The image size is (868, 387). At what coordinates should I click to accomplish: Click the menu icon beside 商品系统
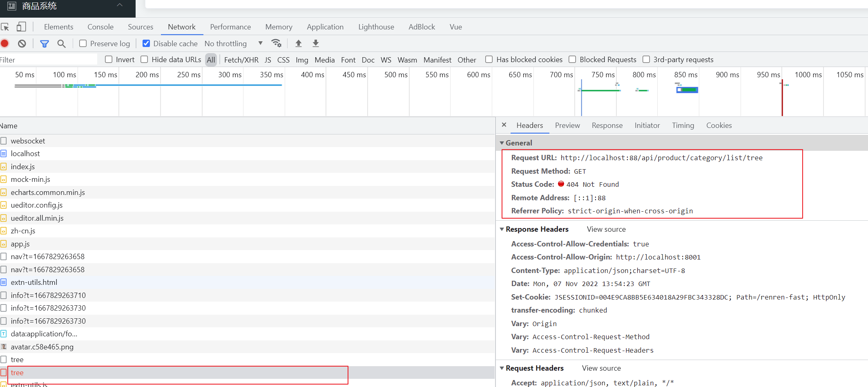(12, 6)
